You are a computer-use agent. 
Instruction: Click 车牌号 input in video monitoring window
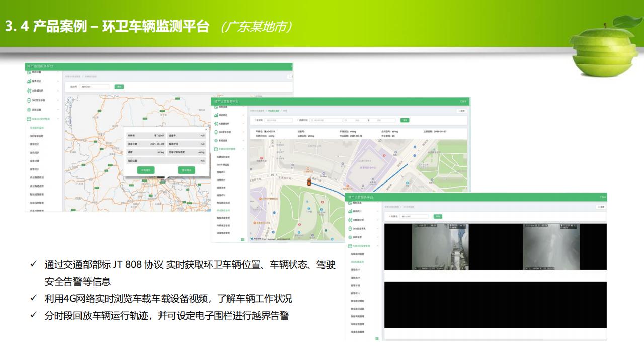[x=414, y=216]
